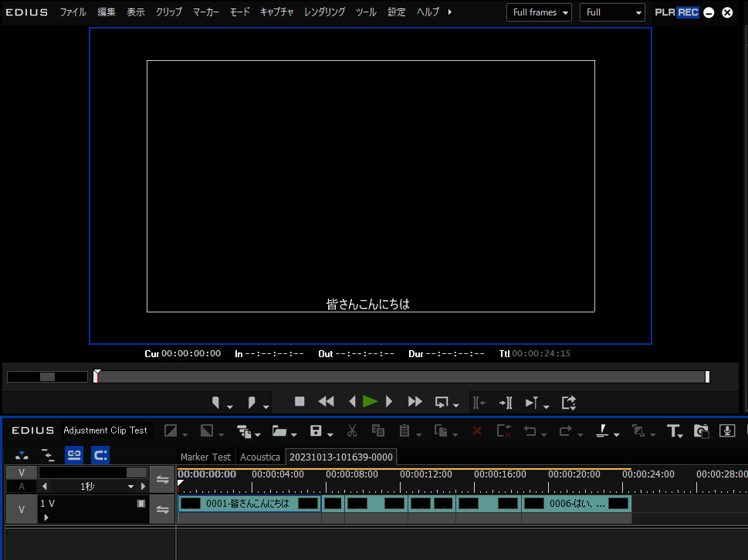Click the Move to Previous Edit Point icon
This screenshot has width=748, height=560.
pyautogui.click(x=479, y=403)
